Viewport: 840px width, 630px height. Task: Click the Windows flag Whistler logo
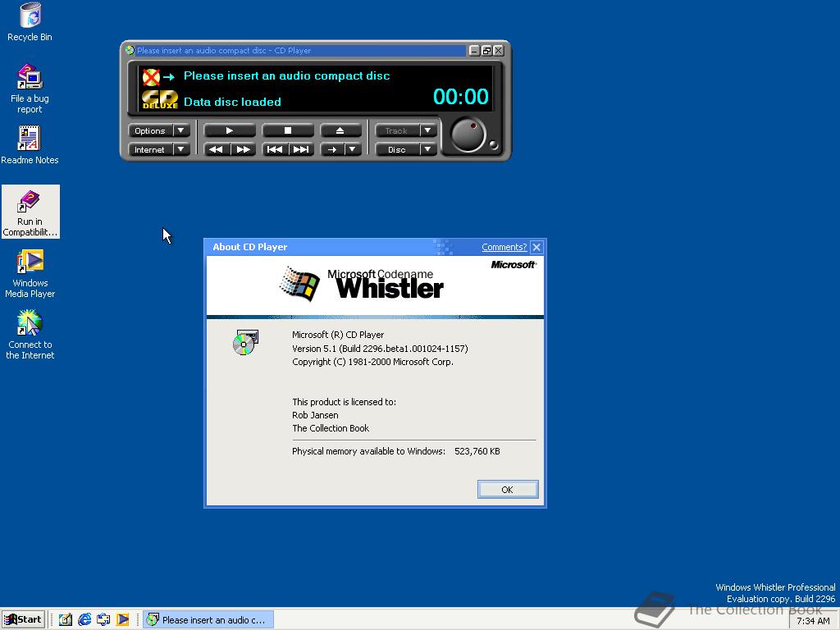299,283
